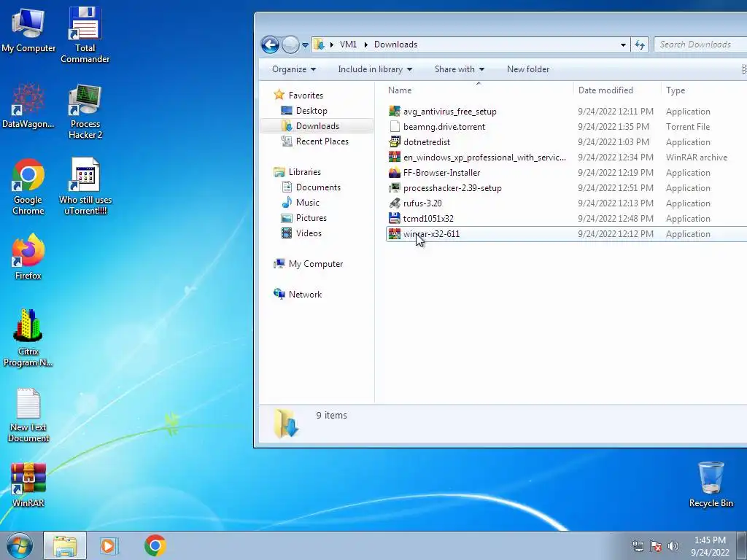
Task: Open the Include in library dropdown
Action: (x=375, y=69)
